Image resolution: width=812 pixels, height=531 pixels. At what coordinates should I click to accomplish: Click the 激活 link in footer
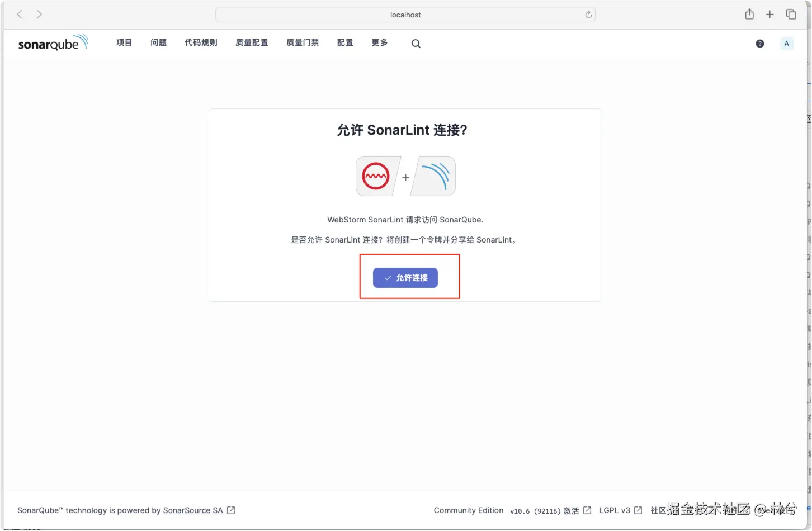pyautogui.click(x=571, y=510)
